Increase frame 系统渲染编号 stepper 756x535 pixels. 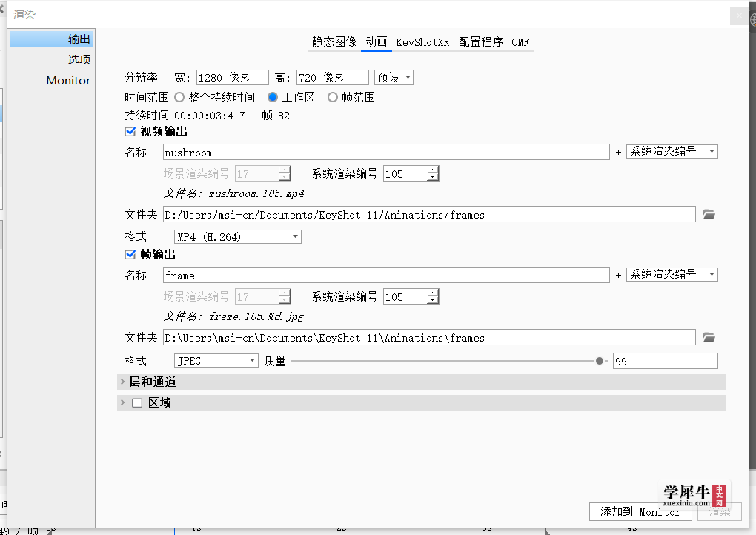pos(433,293)
